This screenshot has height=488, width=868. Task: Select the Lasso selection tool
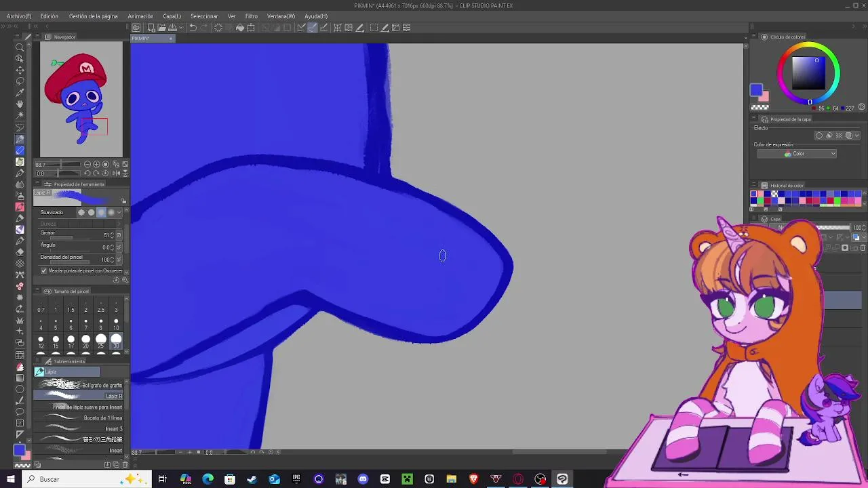tap(20, 81)
